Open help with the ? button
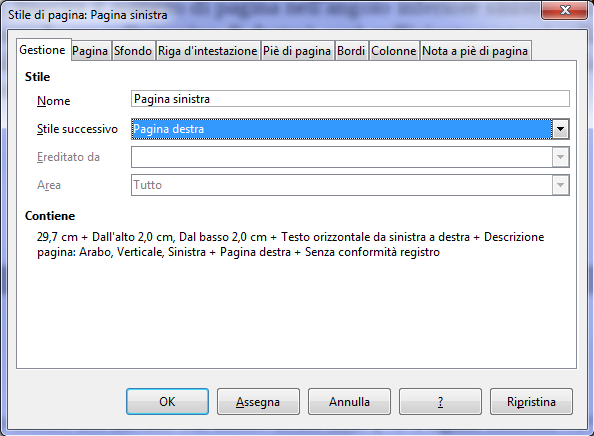 point(440,402)
